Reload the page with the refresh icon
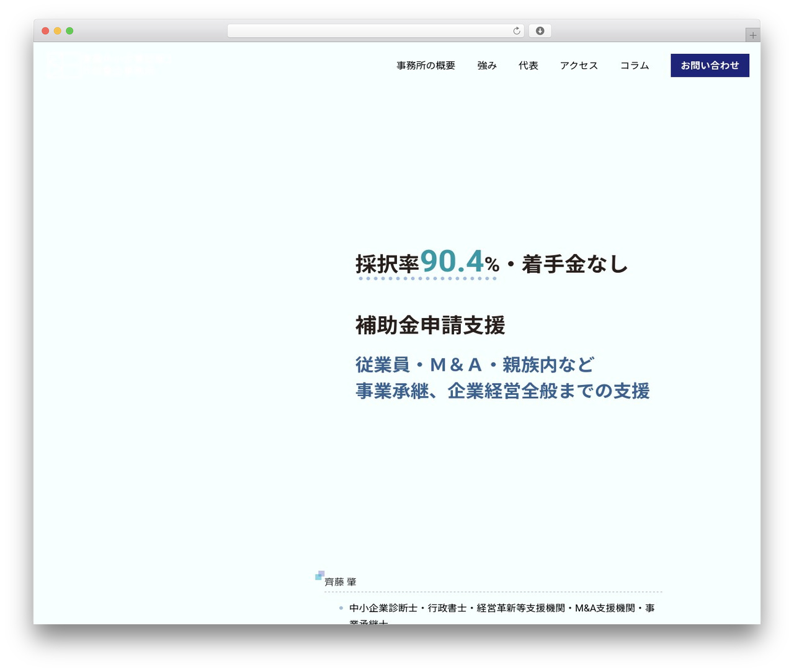This screenshot has width=794, height=672. (x=516, y=31)
